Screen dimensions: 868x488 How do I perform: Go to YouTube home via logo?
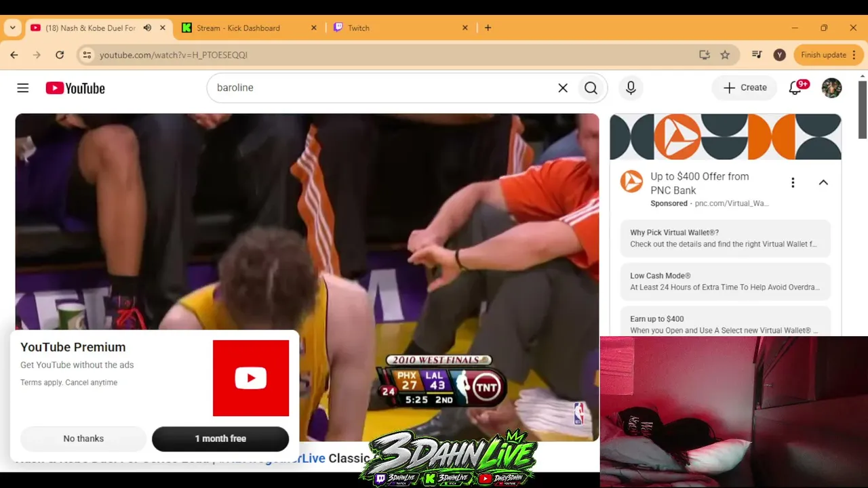coord(75,88)
